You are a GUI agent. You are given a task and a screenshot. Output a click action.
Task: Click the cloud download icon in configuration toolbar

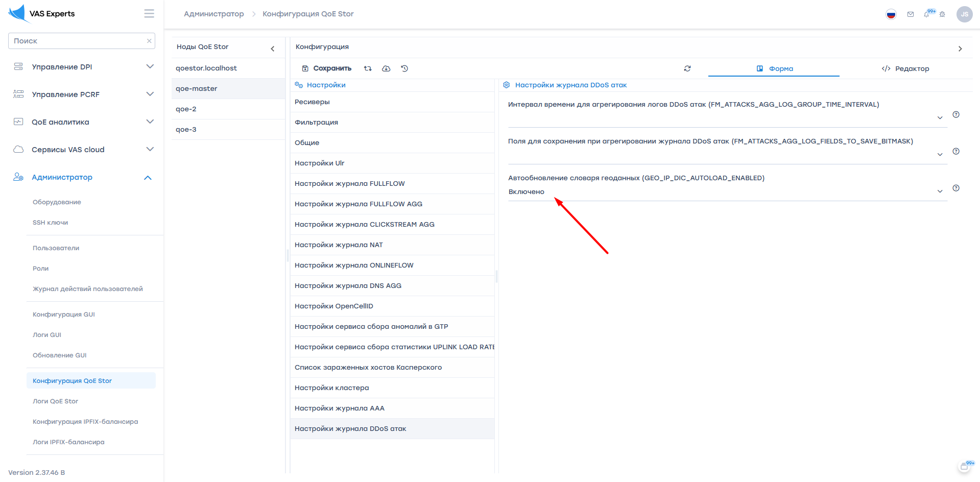[386, 68]
